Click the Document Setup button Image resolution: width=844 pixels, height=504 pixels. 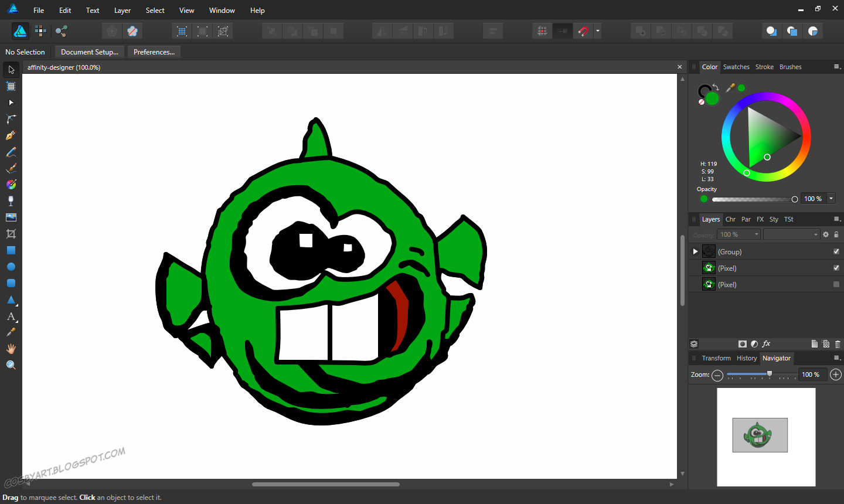tap(90, 52)
